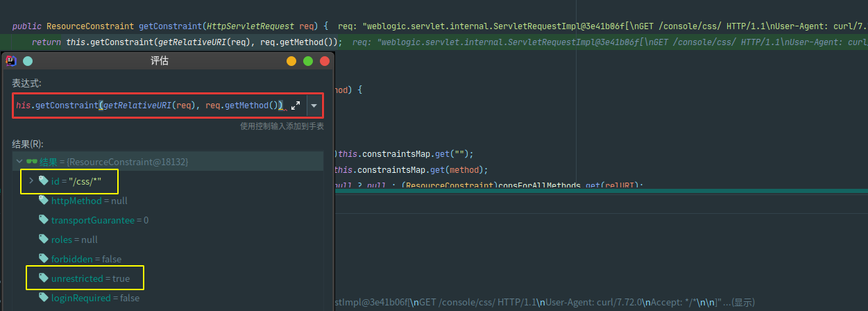Viewport: 868px width, 311px height.
Task: Click the teal circle button in title bar
Action: click(x=28, y=61)
